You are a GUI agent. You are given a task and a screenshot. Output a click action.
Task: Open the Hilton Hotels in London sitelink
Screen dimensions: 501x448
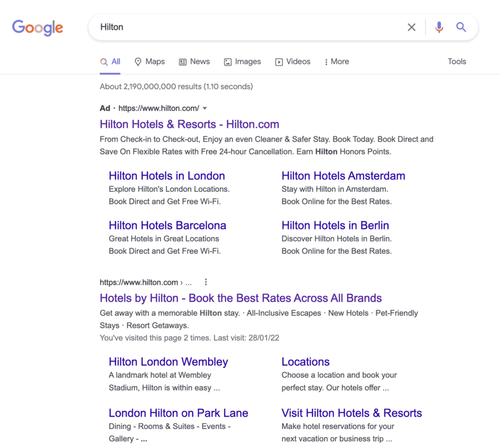click(x=167, y=176)
